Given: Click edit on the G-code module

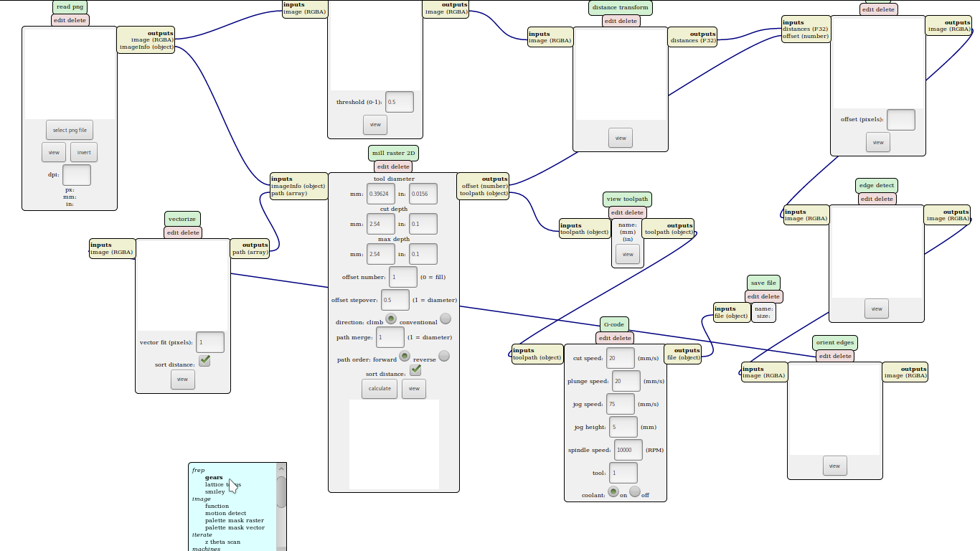Looking at the screenshot, I should pyautogui.click(x=605, y=338).
